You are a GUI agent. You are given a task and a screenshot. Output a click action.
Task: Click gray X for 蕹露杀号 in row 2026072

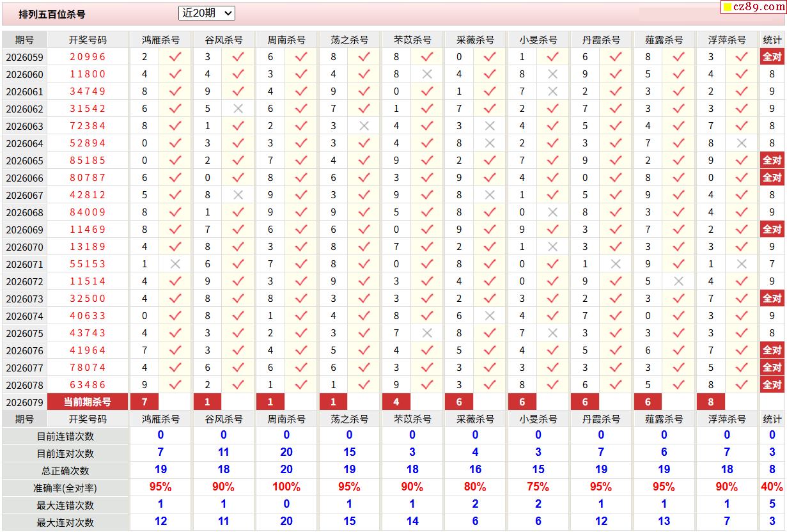[679, 281]
